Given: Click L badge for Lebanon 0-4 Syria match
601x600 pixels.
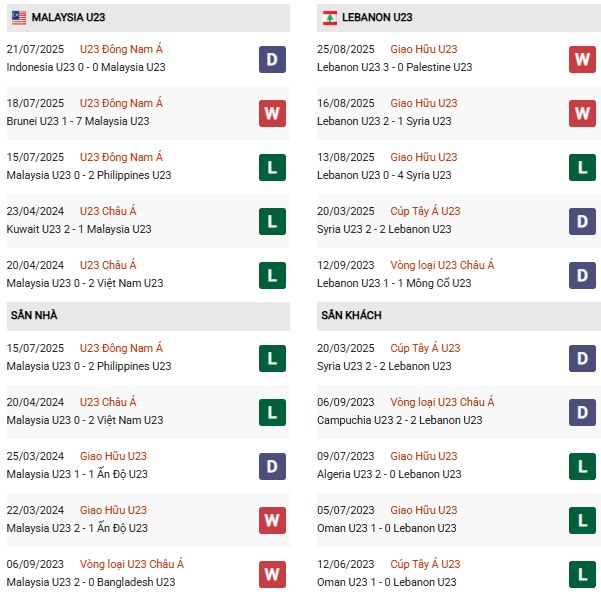Looking at the screenshot, I should click(x=583, y=167).
